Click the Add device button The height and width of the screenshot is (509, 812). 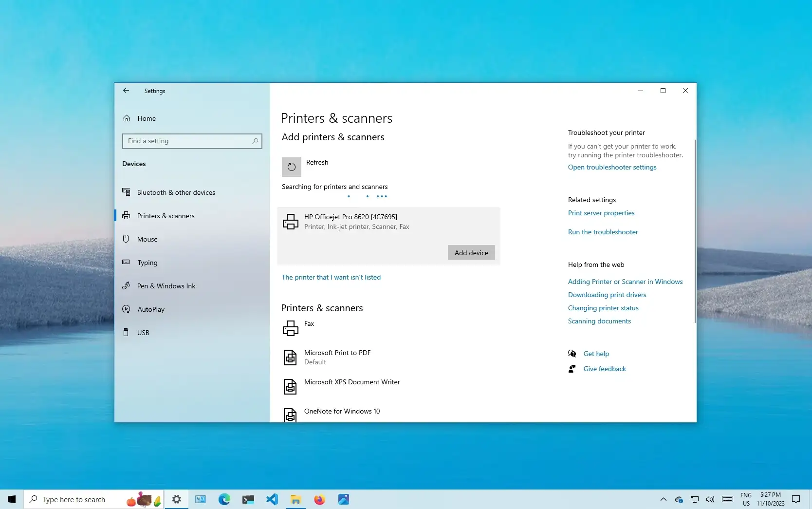tap(471, 253)
